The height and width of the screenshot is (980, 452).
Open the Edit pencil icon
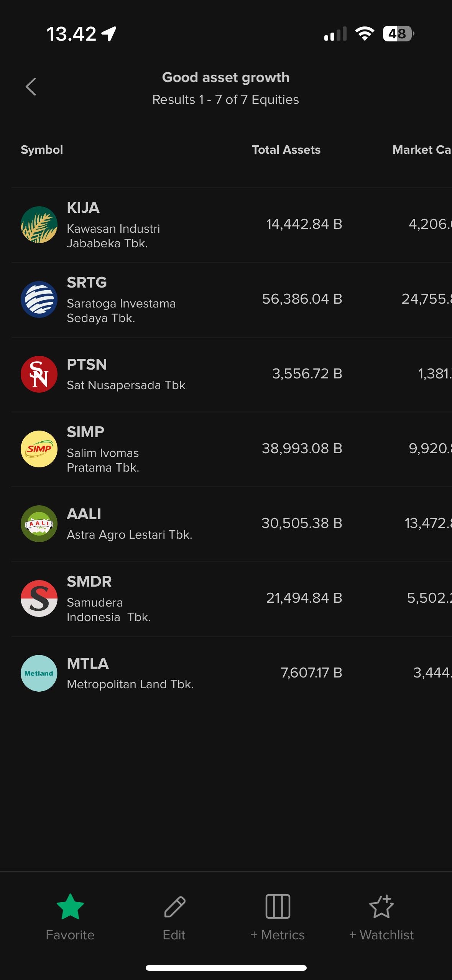coord(174,907)
